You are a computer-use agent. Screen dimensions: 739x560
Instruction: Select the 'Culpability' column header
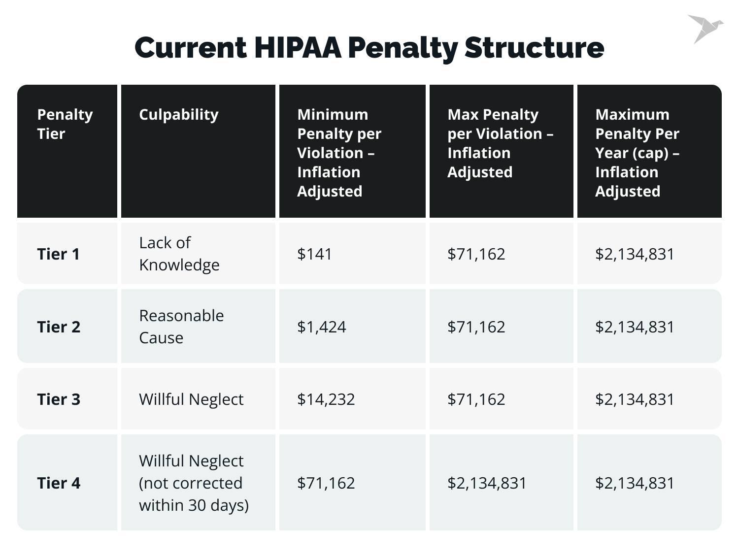tap(178, 114)
